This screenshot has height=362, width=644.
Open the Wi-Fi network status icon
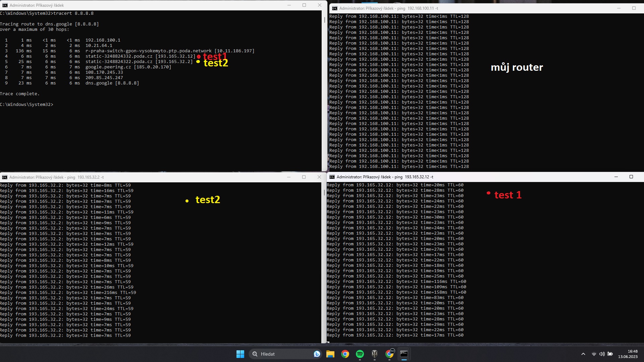pos(594,354)
